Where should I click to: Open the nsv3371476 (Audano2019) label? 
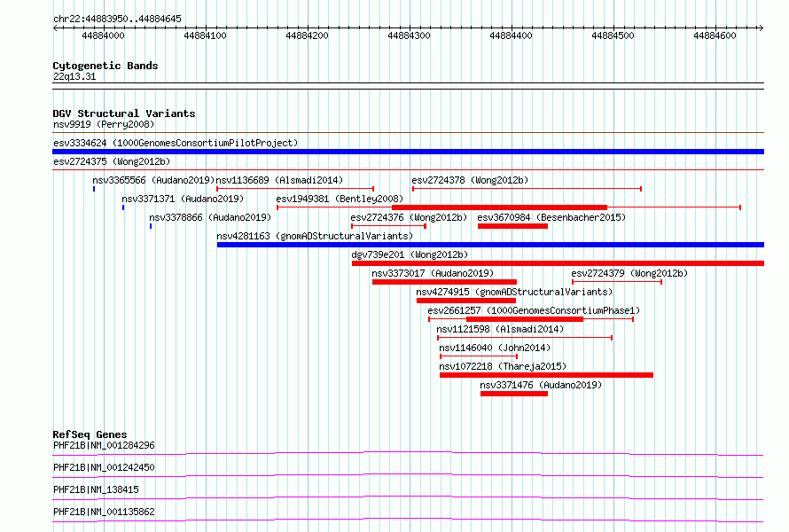[x=541, y=385]
